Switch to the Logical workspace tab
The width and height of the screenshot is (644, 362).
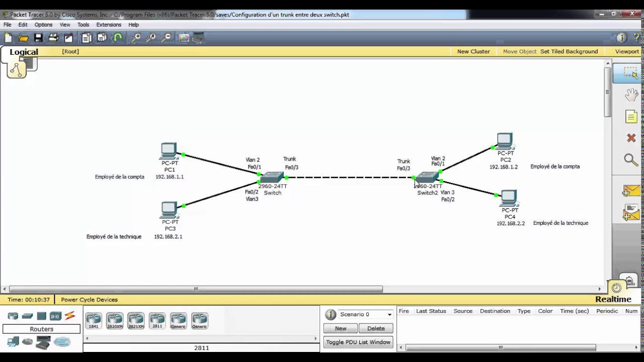(24, 52)
